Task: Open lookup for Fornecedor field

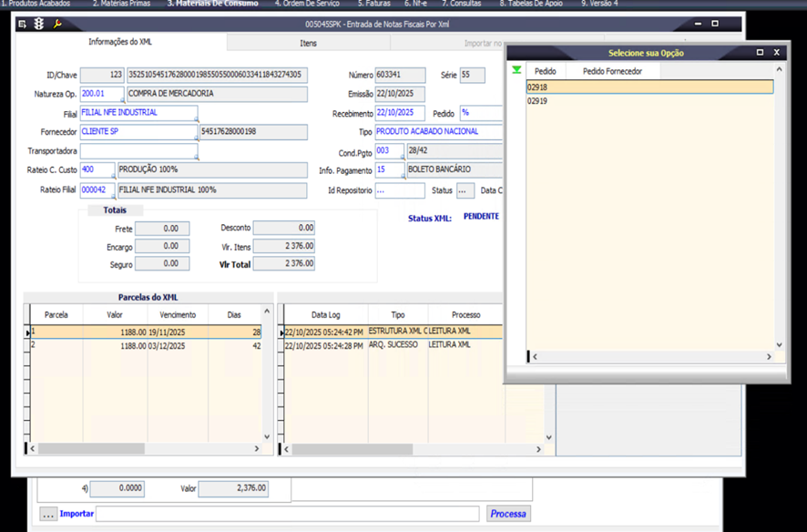Action: (196, 138)
